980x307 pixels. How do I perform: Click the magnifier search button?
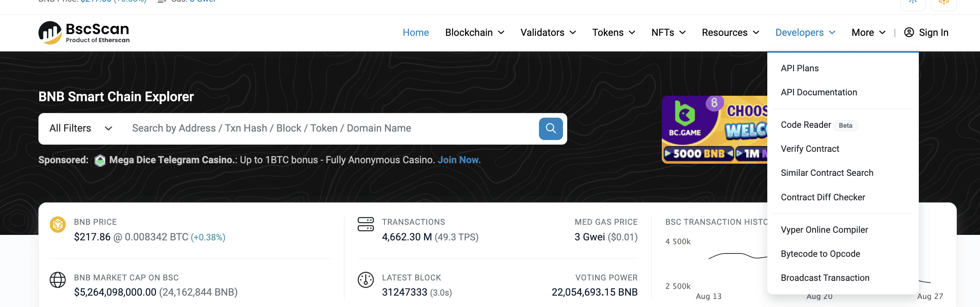pyautogui.click(x=551, y=129)
